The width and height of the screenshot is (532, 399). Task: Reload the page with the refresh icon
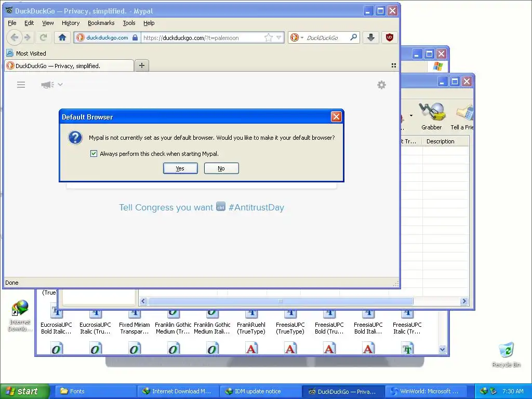click(43, 37)
